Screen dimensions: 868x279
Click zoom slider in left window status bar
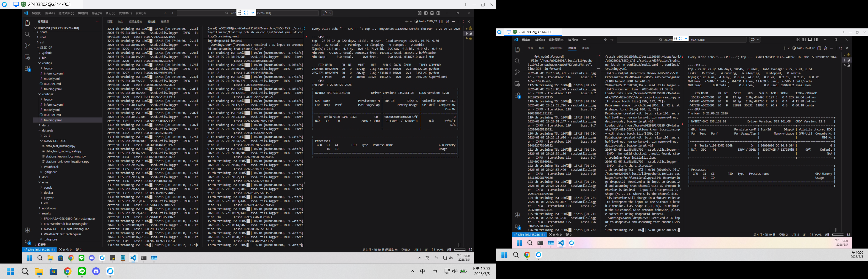(x=460, y=250)
